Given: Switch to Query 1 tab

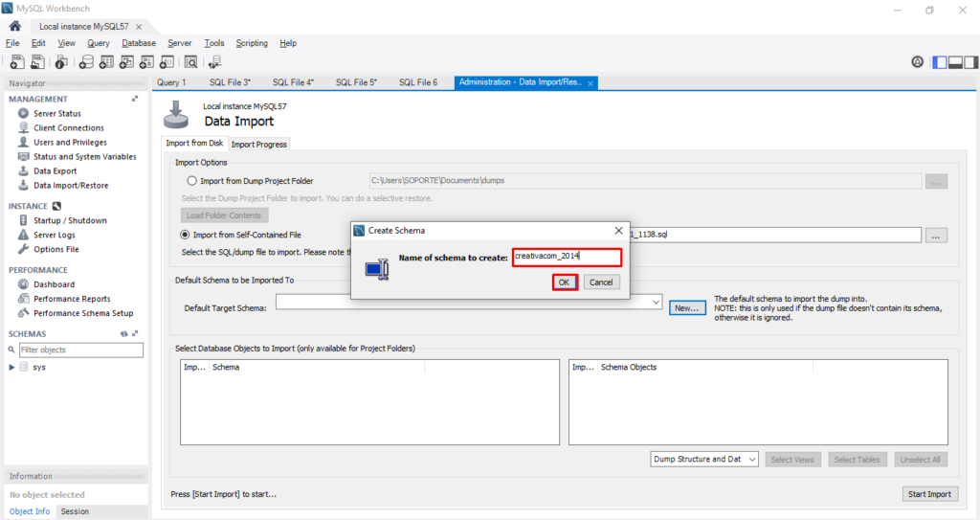Looking at the screenshot, I should point(171,82).
